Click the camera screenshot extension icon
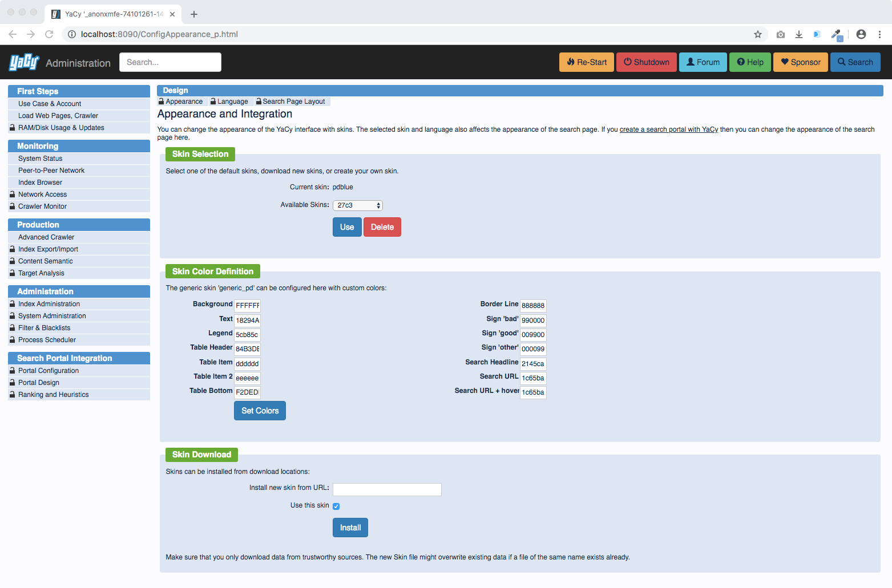 [x=780, y=34]
